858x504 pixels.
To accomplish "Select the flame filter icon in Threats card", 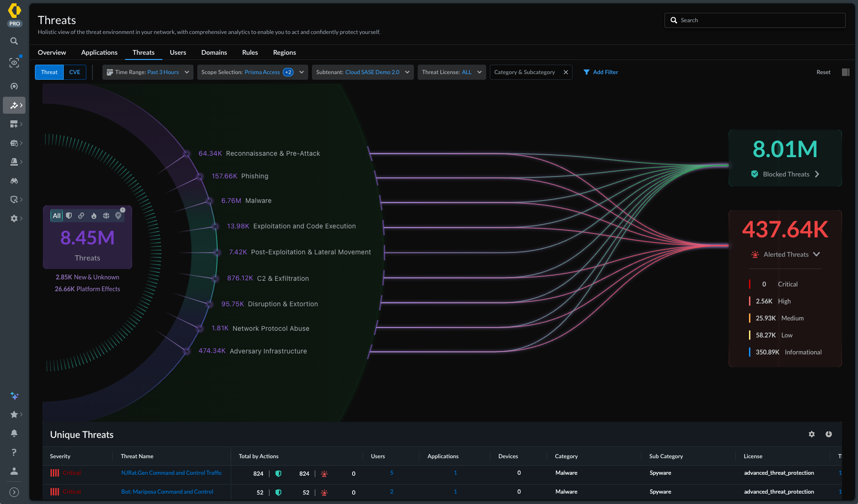I will coord(94,216).
